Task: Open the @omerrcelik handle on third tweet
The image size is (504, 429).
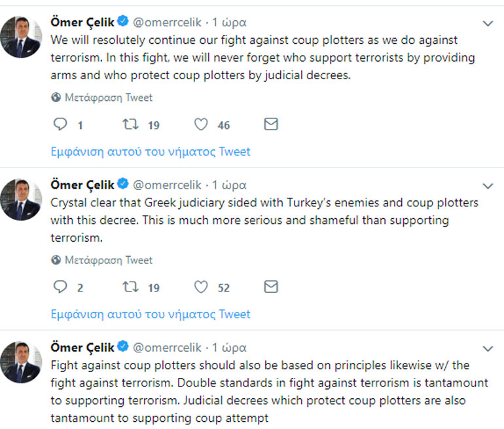Action: click(168, 347)
